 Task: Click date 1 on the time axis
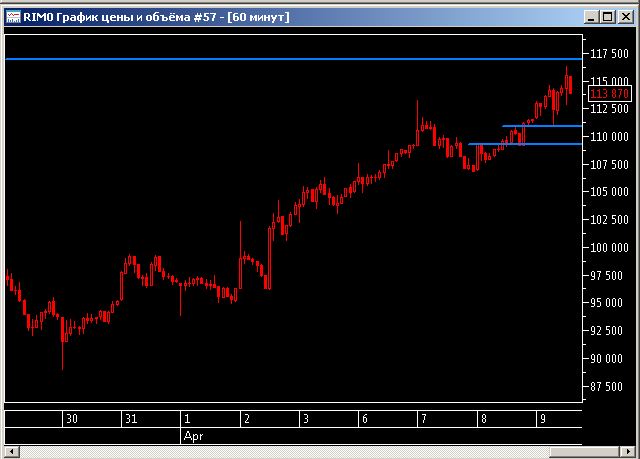[187, 419]
